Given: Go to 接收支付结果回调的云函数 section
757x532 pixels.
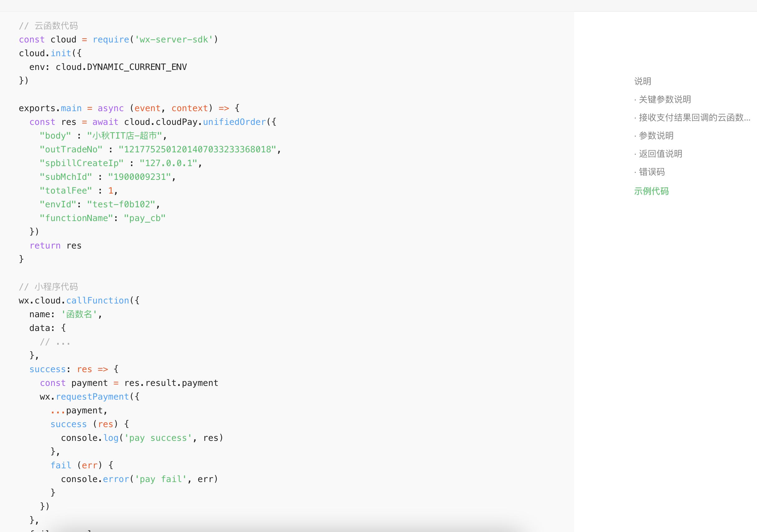Looking at the screenshot, I should pos(694,117).
